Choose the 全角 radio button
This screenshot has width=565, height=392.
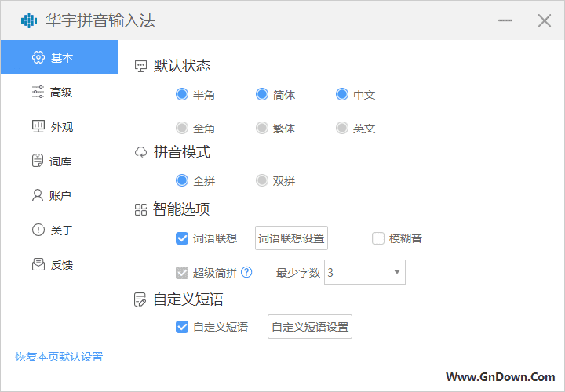point(182,128)
